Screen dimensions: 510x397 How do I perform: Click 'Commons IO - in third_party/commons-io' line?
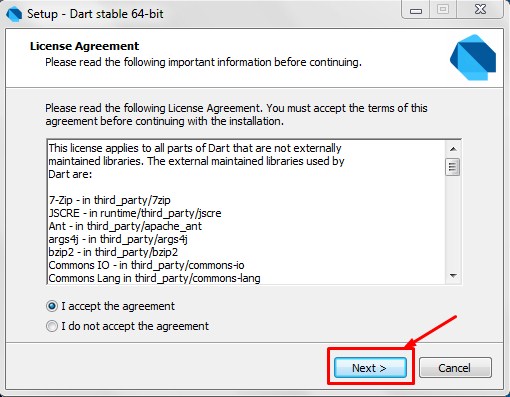[x=146, y=265]
